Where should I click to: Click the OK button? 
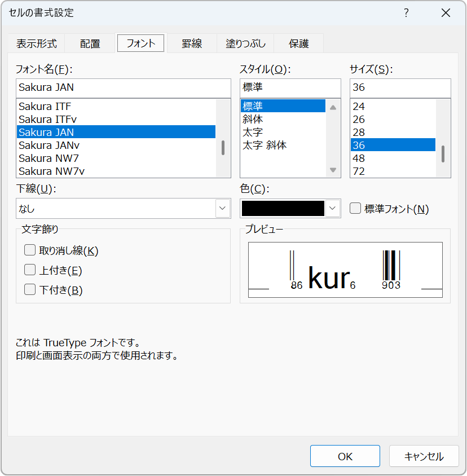[345, 456]
